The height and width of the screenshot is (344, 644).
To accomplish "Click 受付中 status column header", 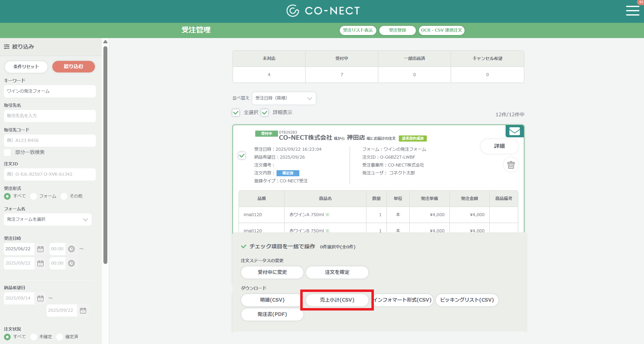I will point(342,58).
